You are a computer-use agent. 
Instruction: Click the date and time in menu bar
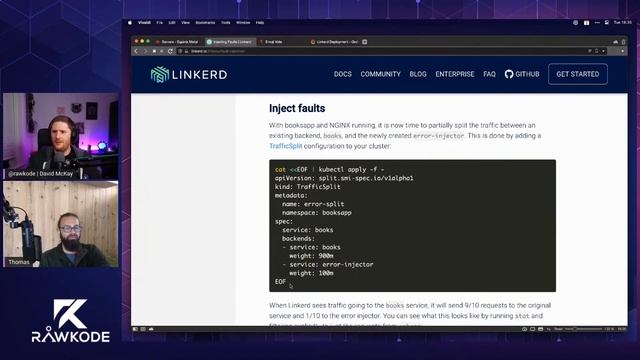[622, 23]
